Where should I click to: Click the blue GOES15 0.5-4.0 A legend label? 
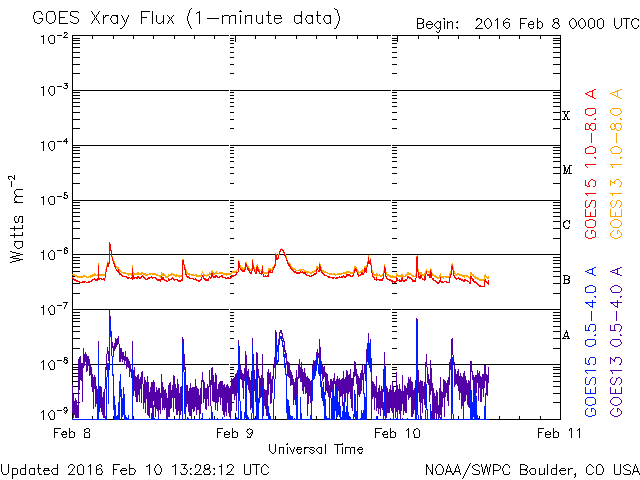pyautogui.click(x=591, y=342)
